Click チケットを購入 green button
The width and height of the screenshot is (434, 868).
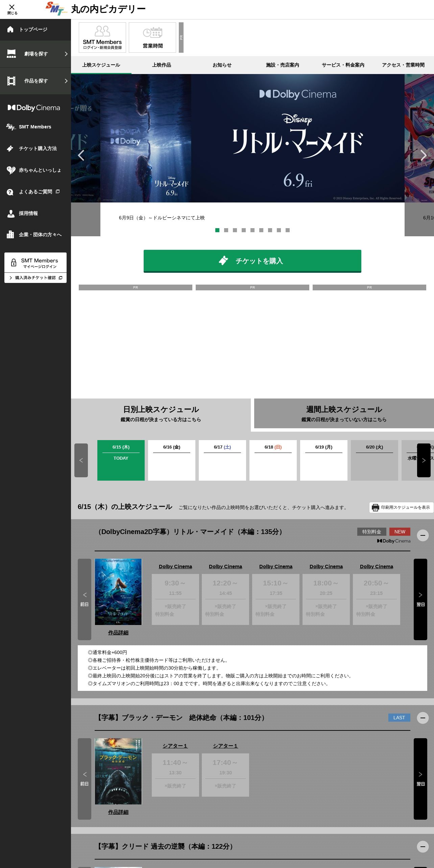252,261
